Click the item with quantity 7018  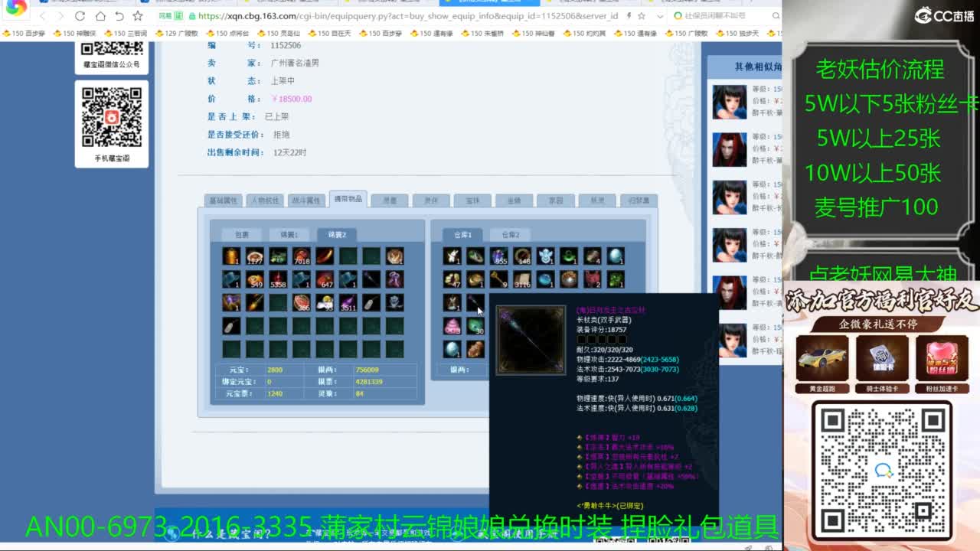point(301,256)
